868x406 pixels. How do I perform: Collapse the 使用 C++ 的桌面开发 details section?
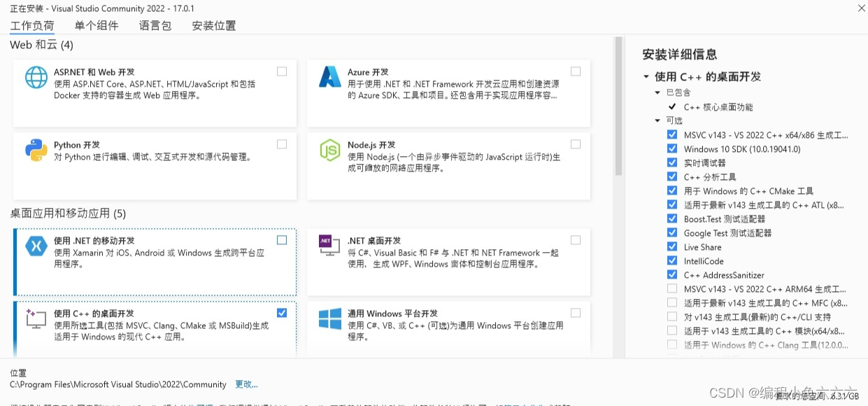click(x=646, y=77)
